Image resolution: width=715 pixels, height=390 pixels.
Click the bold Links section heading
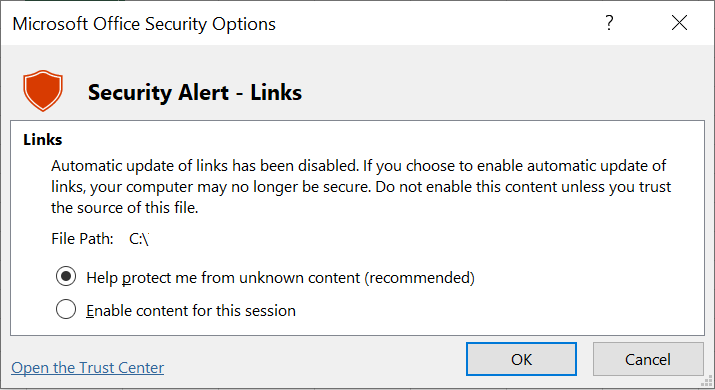pos(42,140)
